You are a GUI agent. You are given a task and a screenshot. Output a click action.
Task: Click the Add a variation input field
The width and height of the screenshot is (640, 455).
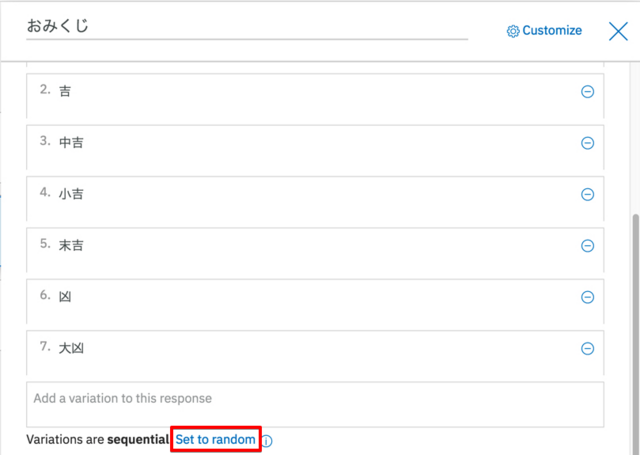(315, 404)
